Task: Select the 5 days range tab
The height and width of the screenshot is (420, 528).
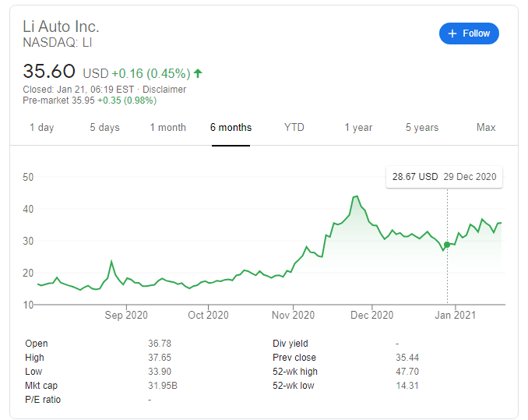Action: point(104,128)
